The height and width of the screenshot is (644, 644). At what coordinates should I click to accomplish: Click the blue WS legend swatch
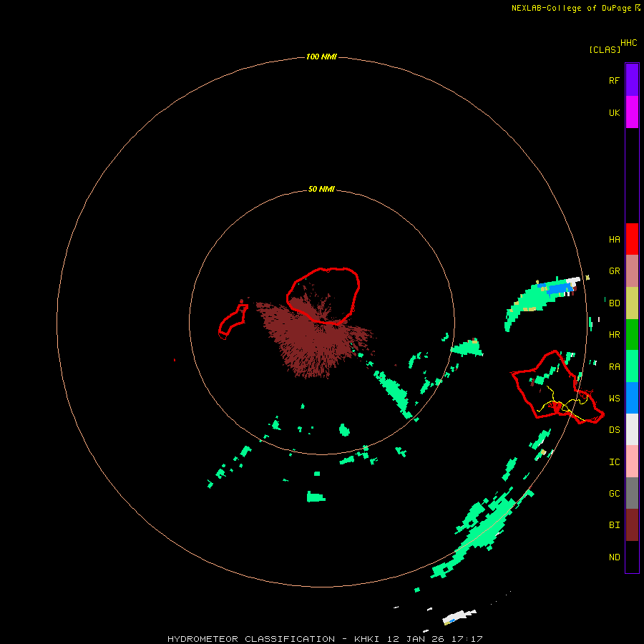click(x=632, y=398)
